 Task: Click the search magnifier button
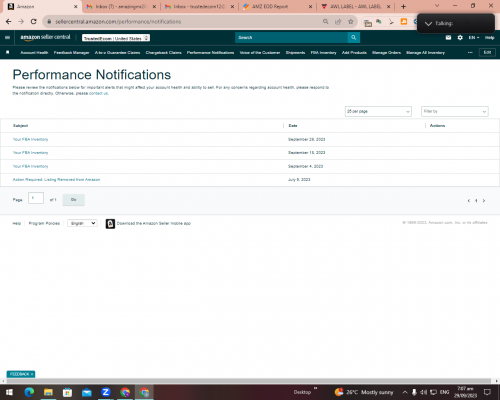coord(354,38)
